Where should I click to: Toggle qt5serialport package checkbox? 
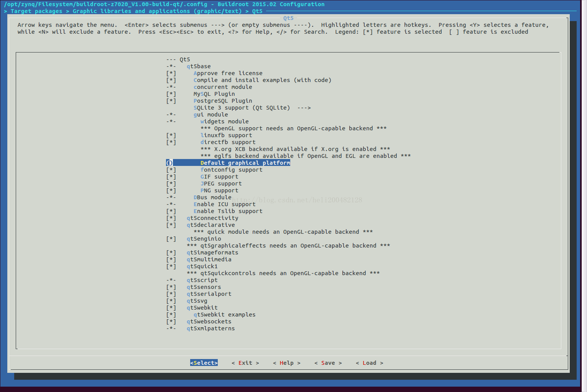point(171,294)
